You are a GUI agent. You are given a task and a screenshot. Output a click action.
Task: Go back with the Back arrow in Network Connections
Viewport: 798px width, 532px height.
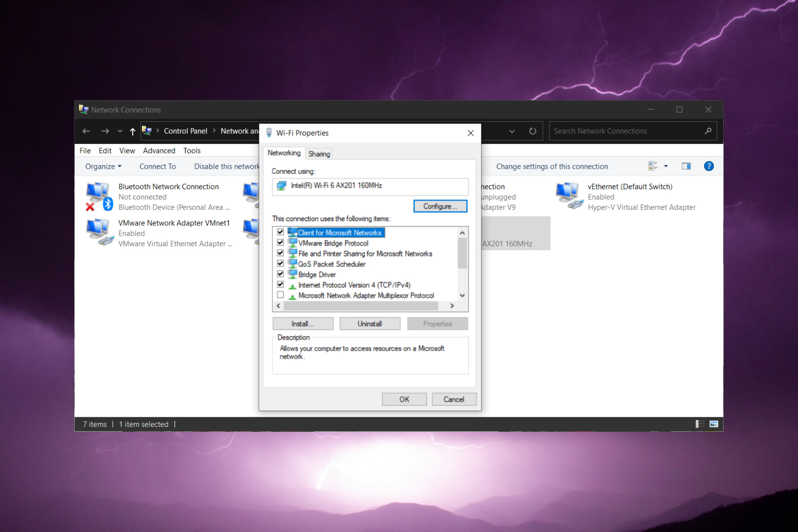click(x=86, y=131)
